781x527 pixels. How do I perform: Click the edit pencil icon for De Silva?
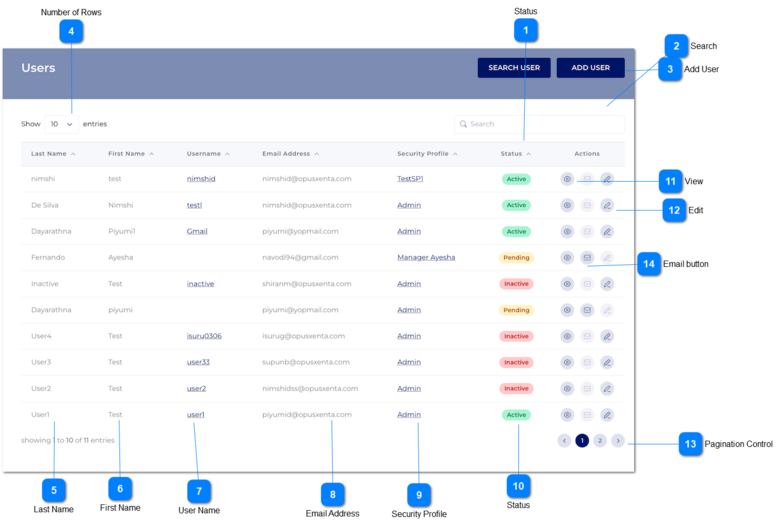coord(607,205)
